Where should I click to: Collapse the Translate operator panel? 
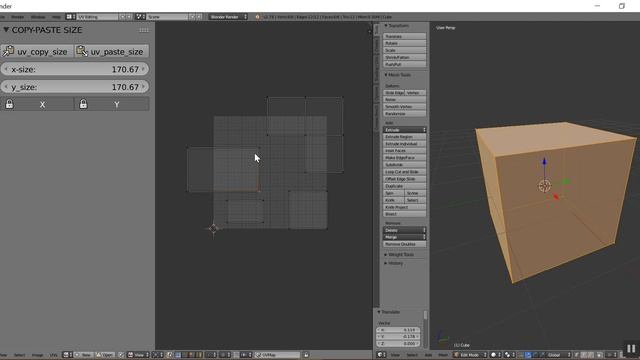click(379, 312)
